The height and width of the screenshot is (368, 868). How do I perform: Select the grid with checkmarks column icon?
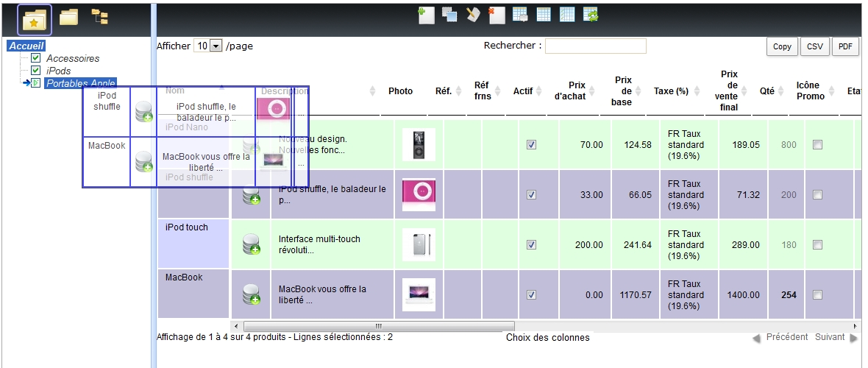[567, 15]
